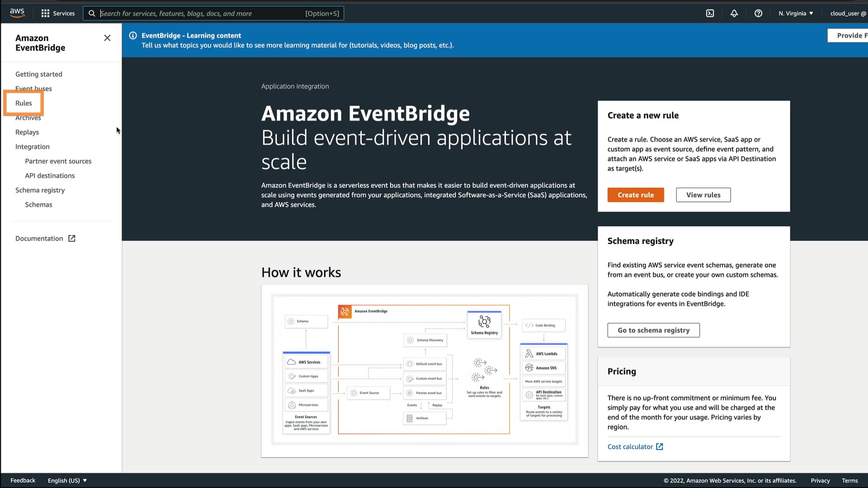The height and width of the screenshot is (488, 868).
Task: Click Go to schema registry button
Action: 653,330
